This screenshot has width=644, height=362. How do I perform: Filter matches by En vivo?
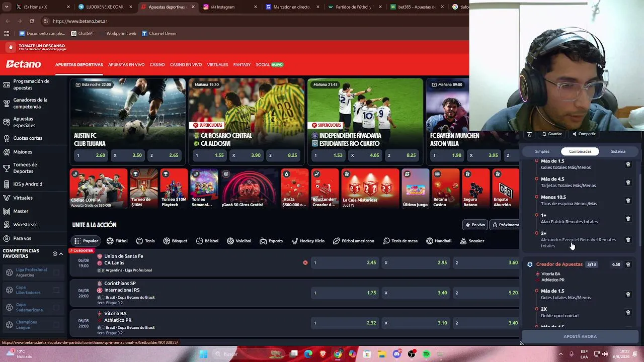[x=475, y=225]
